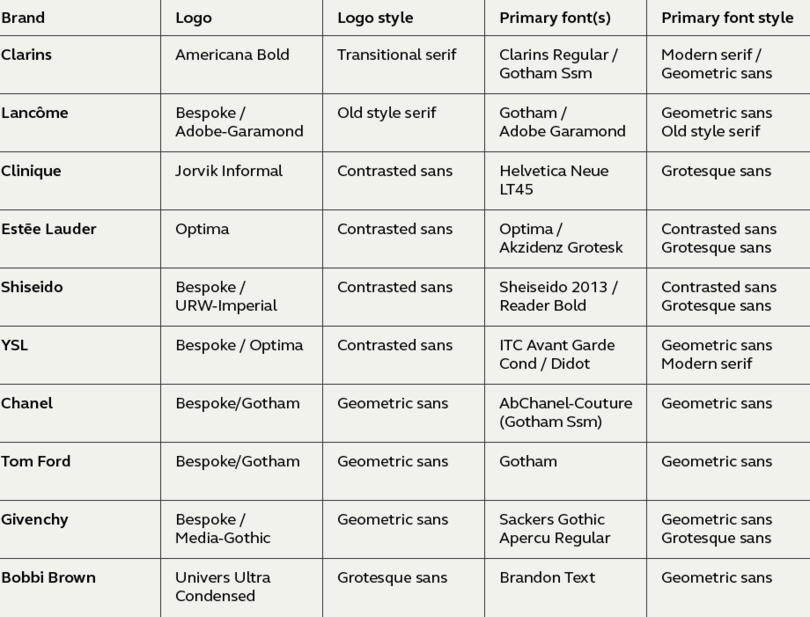Click the ITC Avant Garde Cond cell
Image resolution: width=810 pixels, height=617 pixels.
click(565, 355)
